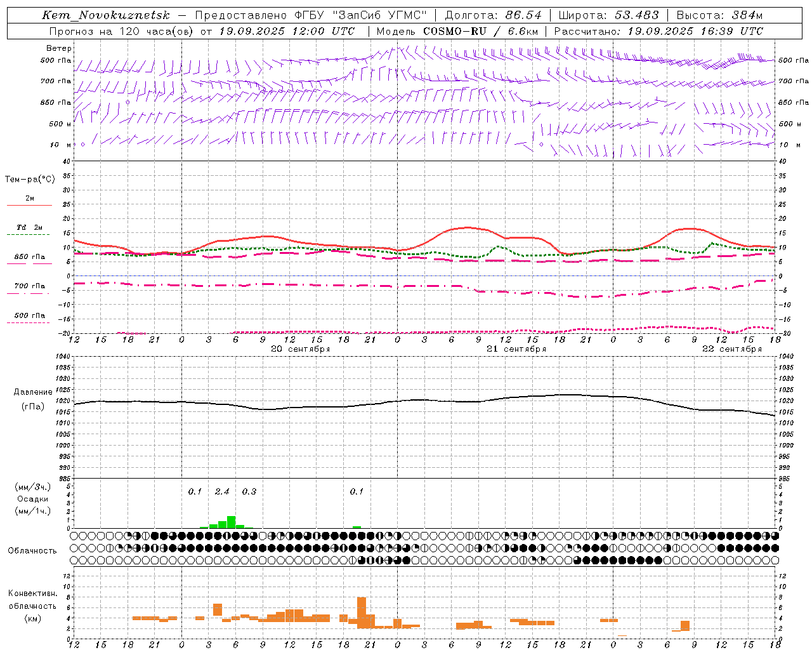The width and height of the screenshot is (812, 650).
Task: Click the 'Td 2м' dew point legend entry
Action: [30, 227]
